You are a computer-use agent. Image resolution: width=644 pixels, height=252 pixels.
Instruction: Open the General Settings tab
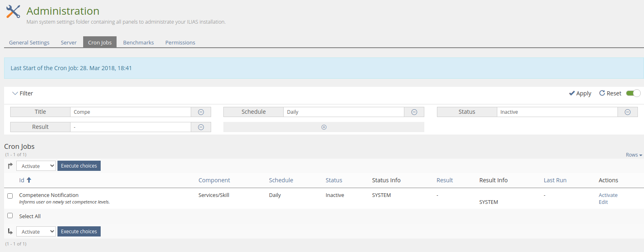pos(29,42)
